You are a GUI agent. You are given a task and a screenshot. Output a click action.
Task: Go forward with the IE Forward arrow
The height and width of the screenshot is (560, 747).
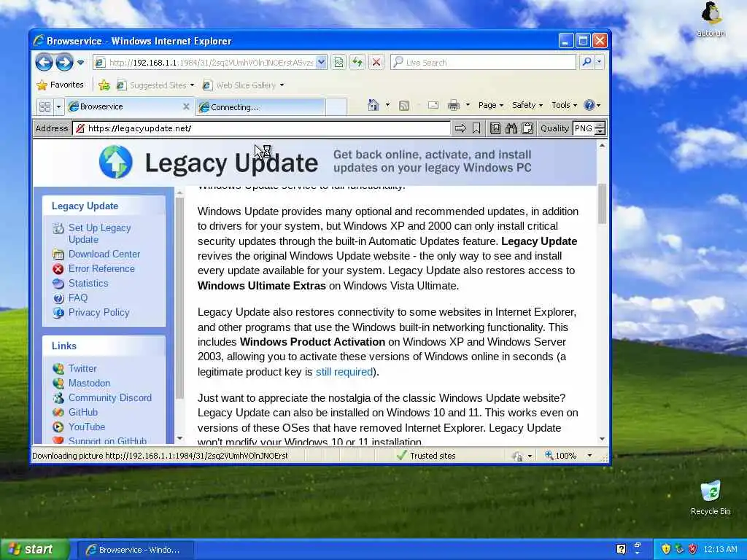64,62
